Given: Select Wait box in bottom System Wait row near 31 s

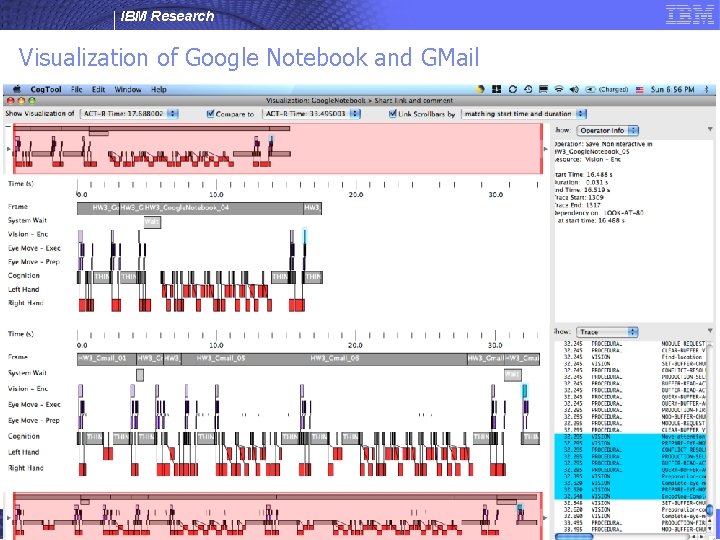Looking at the screenshot, I should coord(512,375).
